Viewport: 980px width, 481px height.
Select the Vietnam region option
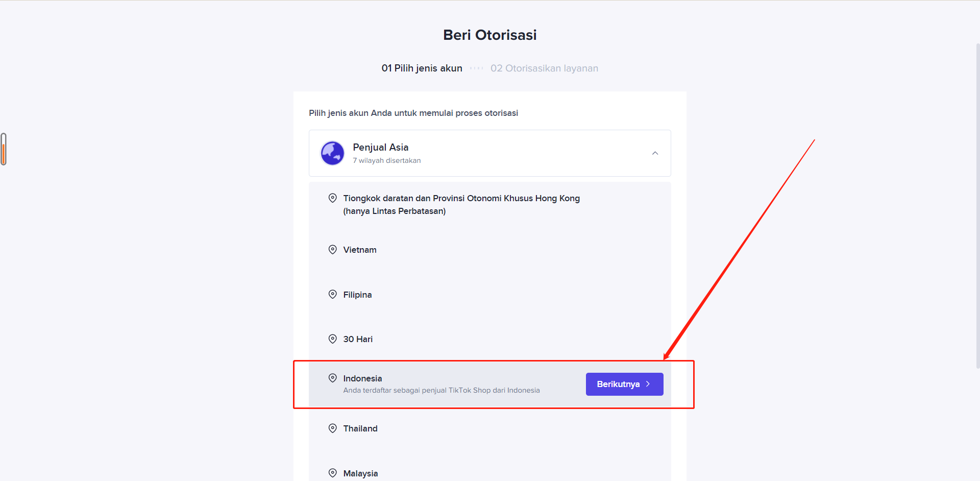(x=360, y=250)
